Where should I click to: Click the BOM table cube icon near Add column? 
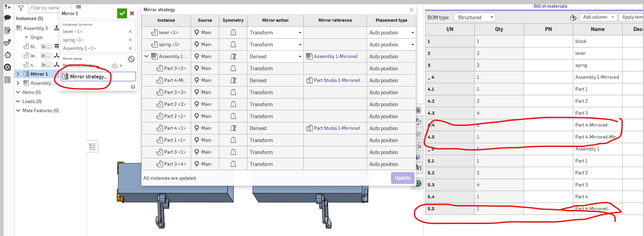(x=573, y=18)
